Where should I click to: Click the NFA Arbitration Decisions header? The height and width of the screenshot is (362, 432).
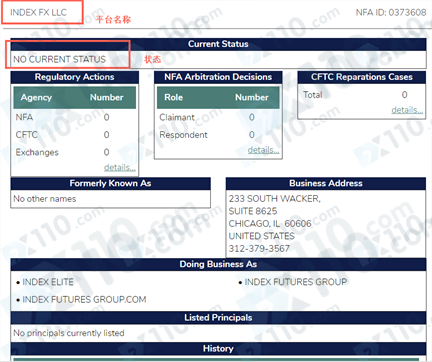tap(218, 77)
